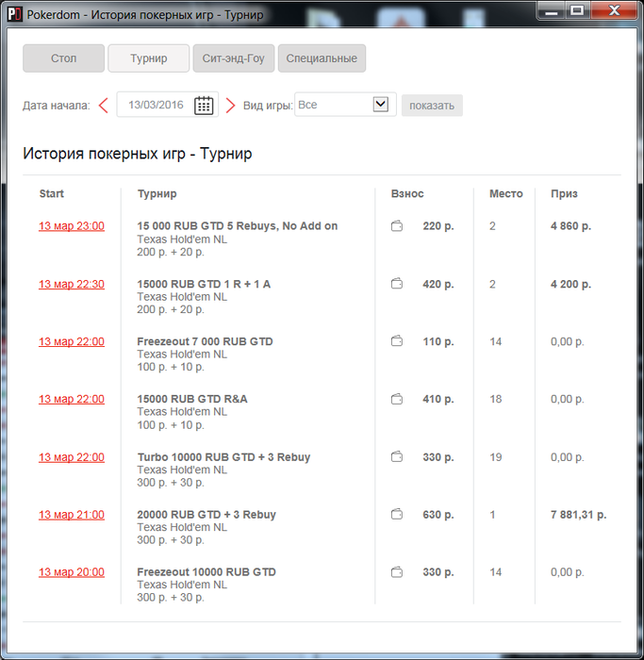The image size is (644, 660).
Task: Maximize the Pokerdom window
Action: pos(577,11)
